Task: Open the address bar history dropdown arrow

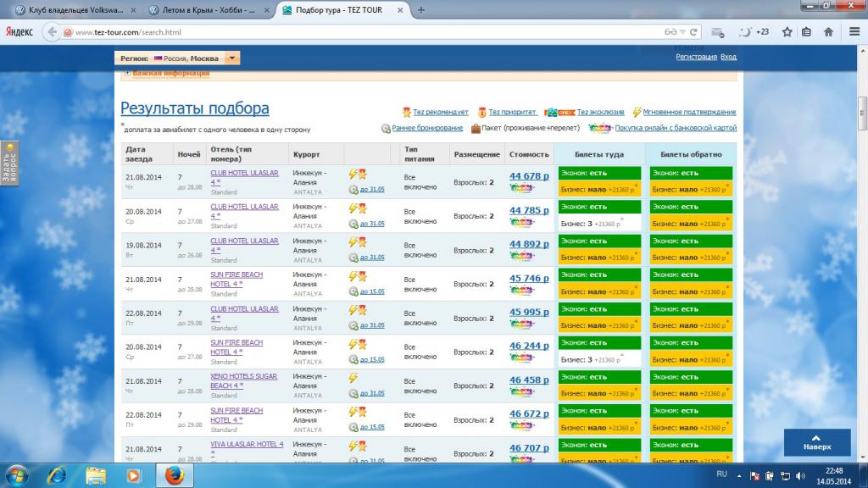Action: (x=682, y=32)
